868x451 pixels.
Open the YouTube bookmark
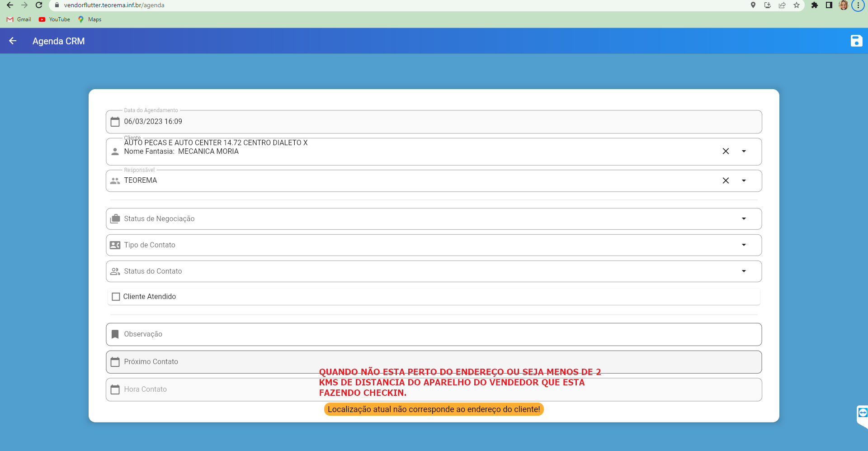tap(54, 19)
